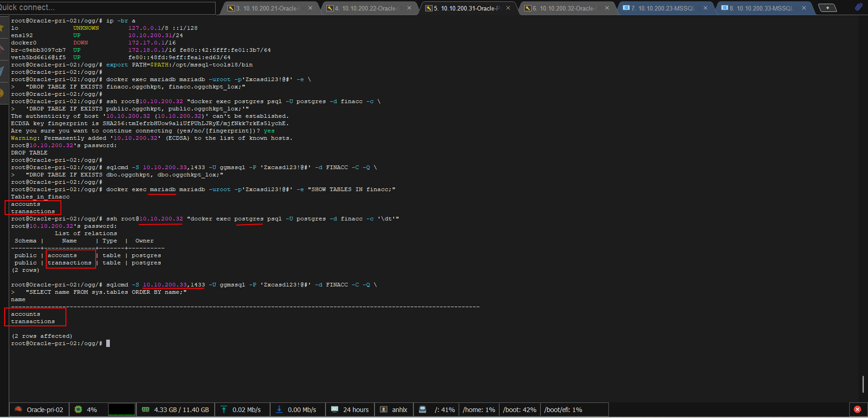Open a new tab with plus button
This screenshot has height=418, width=868.
point(827,8)
